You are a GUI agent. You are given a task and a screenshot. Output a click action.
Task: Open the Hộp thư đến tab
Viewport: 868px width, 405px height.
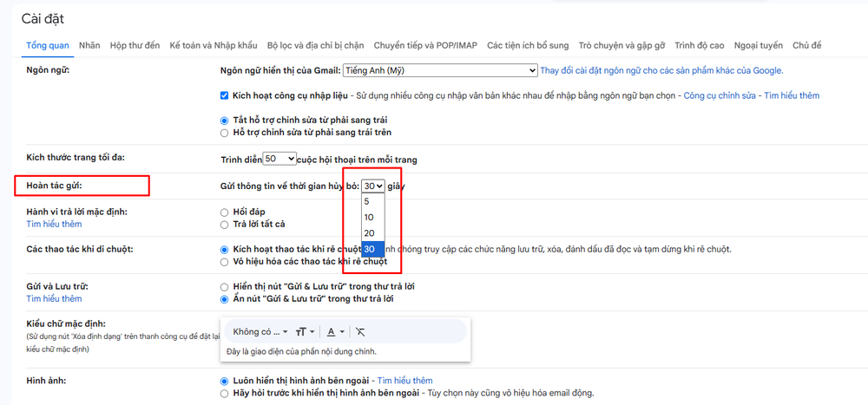[135, 45]
